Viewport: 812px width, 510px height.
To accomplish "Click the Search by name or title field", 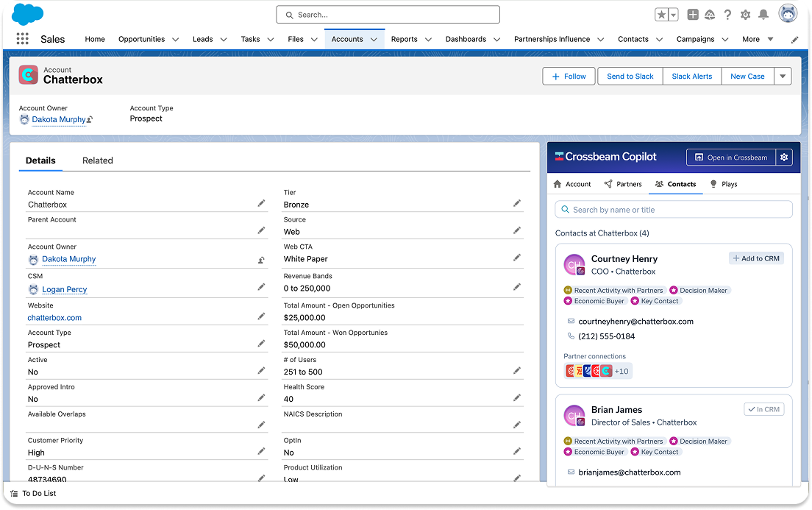I will (x=674, y=210).
